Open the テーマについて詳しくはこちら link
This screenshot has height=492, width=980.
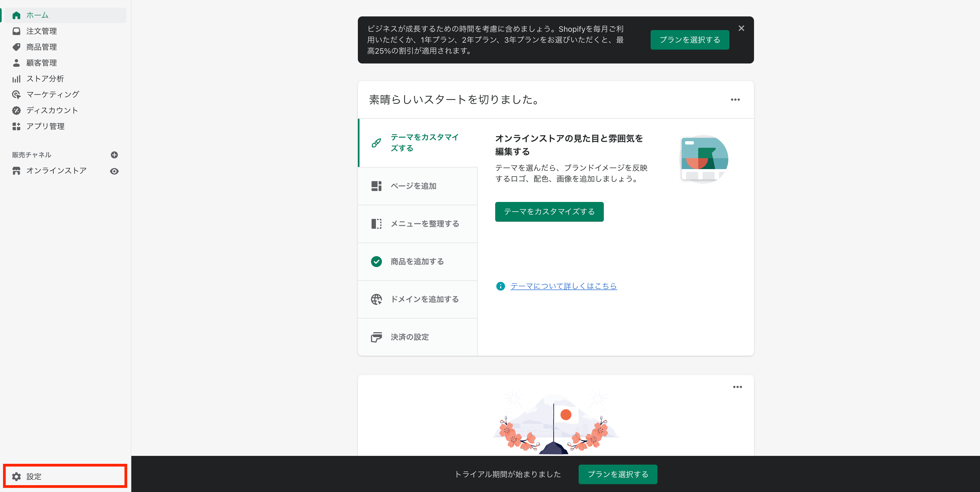point(563,286)
